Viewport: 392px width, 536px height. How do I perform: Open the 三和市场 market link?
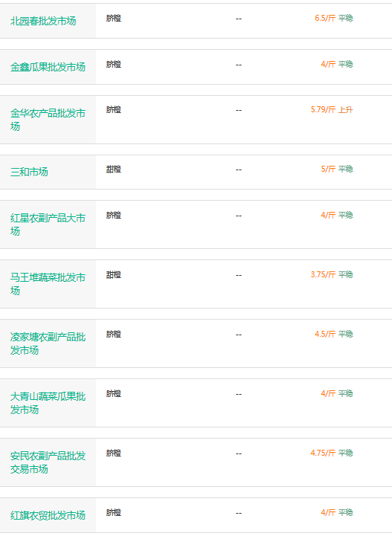coord(29,172)
